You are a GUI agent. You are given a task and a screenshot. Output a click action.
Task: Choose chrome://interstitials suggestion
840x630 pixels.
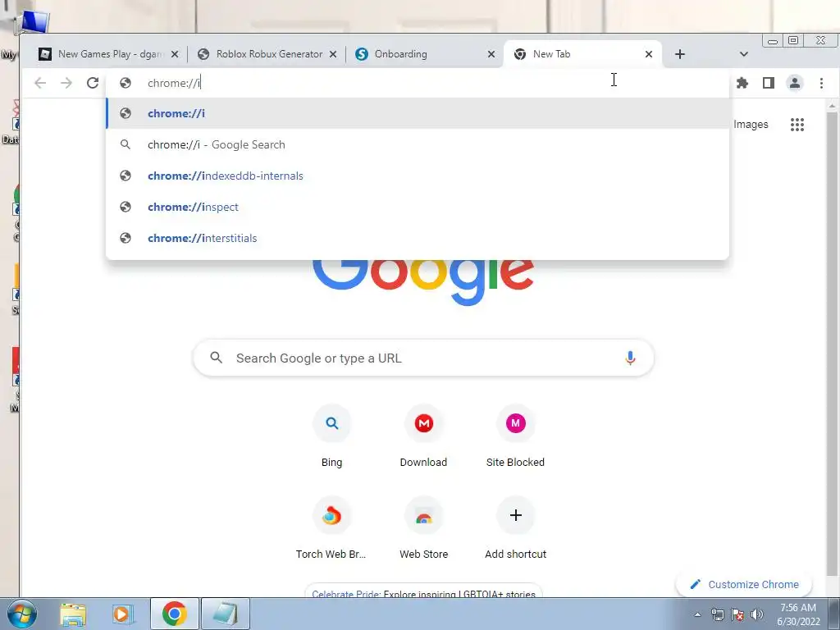click(x=418, y=238)
